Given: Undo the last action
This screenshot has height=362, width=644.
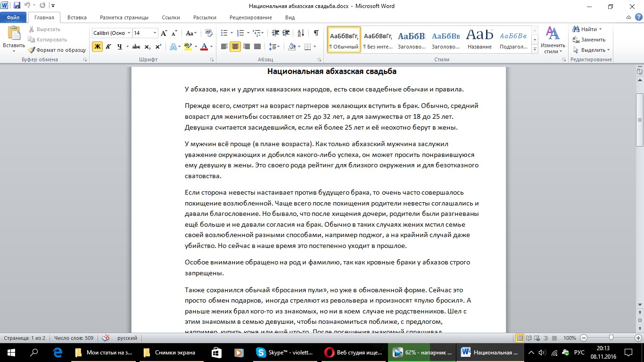Looking at the screenshot, I should point(27,6).
